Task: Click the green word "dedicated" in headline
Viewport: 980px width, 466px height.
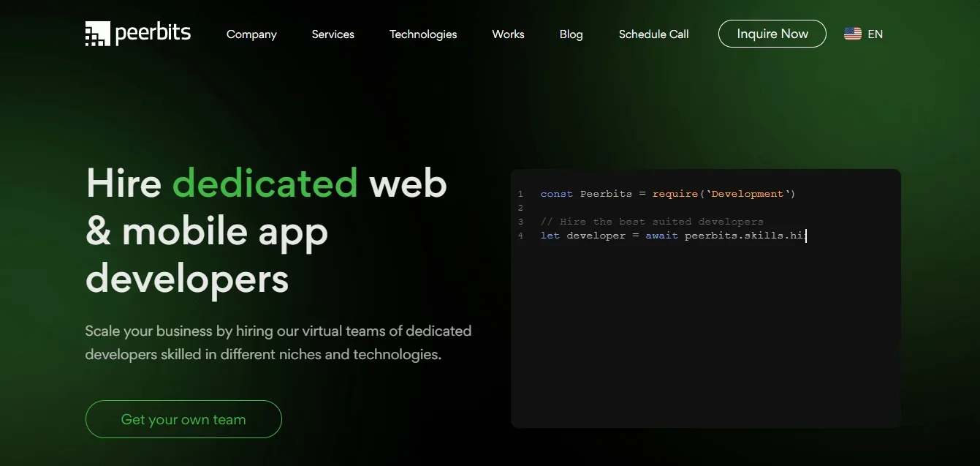Action: tap(265, 182)
